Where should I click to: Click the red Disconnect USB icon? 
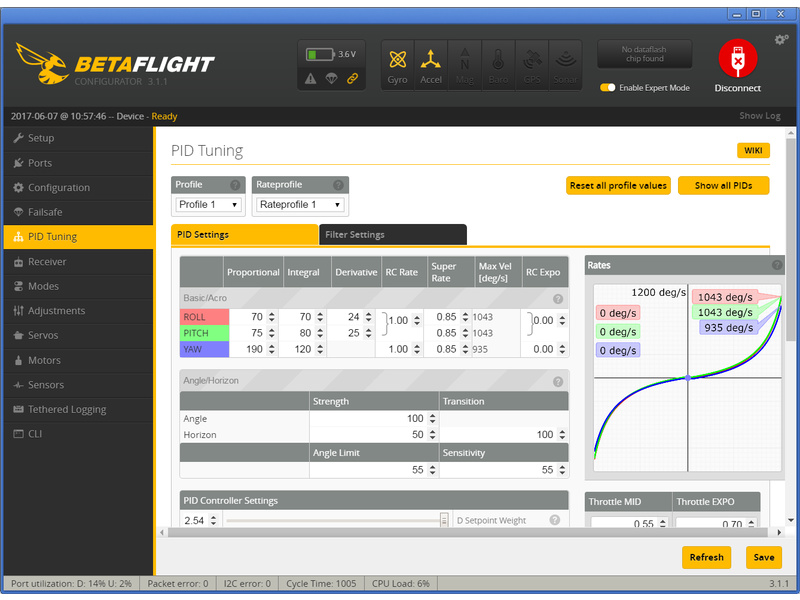coord(737,61)
